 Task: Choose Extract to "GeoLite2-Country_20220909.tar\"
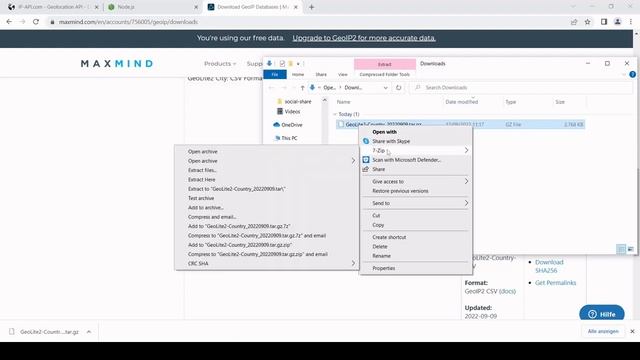coord(237,189)
